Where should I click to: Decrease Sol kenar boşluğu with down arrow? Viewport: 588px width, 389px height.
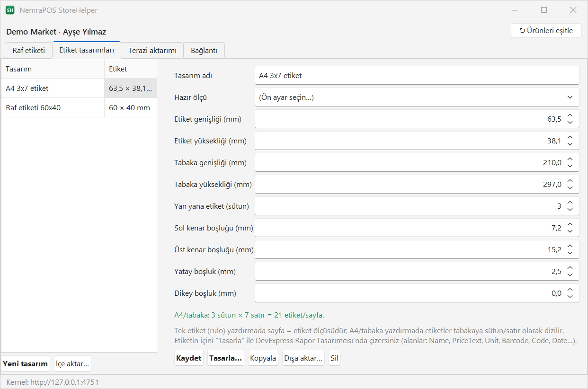coord(570,231)
